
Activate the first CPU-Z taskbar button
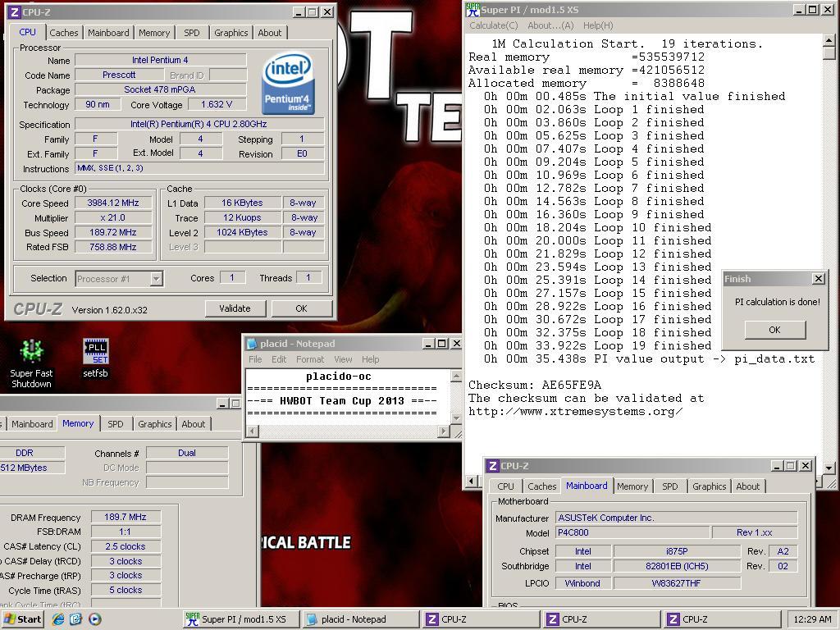pyautogui.click(x=481, y=619)
